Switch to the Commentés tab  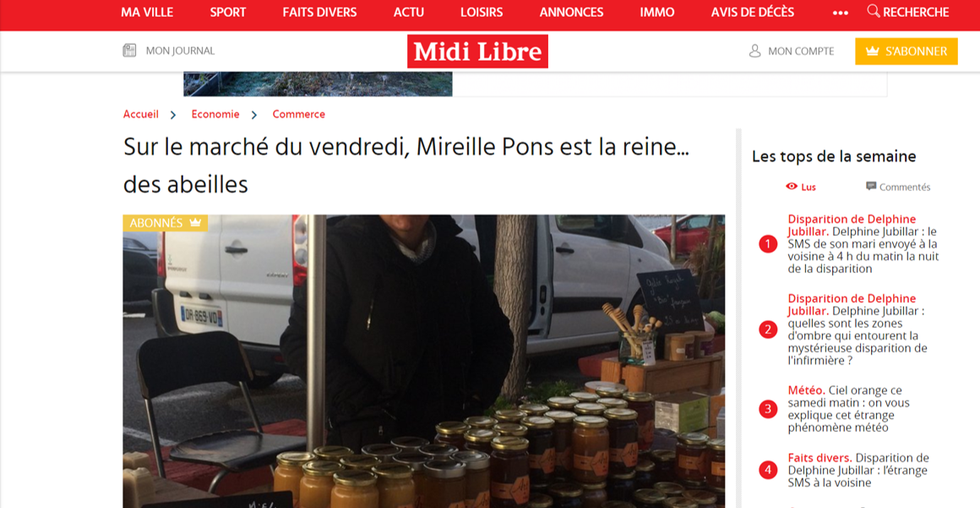click(x=898, y=187)
